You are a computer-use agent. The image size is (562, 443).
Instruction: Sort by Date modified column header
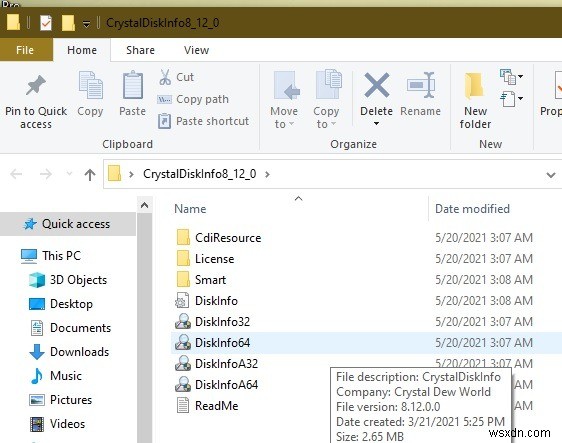(x=472, y=209)
